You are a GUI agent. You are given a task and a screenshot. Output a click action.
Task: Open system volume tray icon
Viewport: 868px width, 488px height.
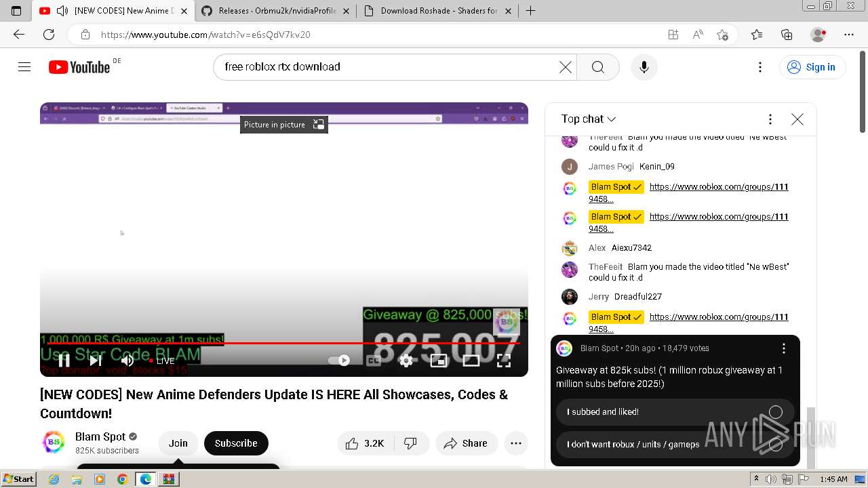(771, 479)
